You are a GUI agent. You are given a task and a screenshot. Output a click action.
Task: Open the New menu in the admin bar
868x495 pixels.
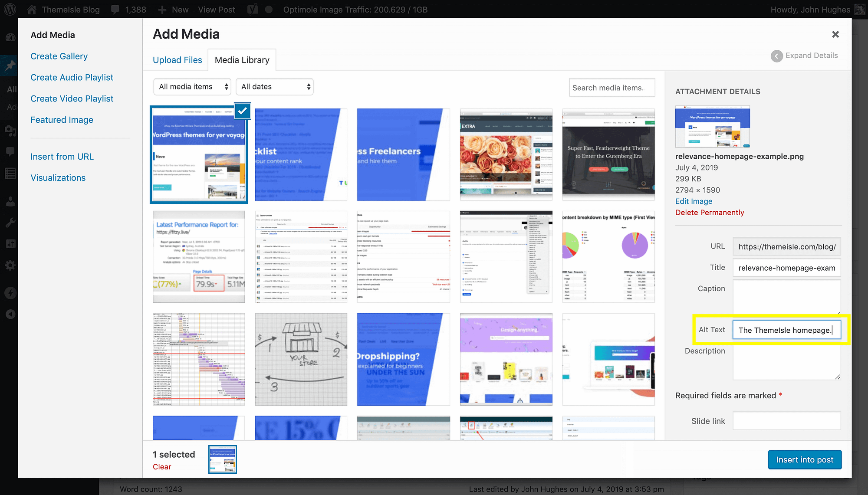click(173, 9)
